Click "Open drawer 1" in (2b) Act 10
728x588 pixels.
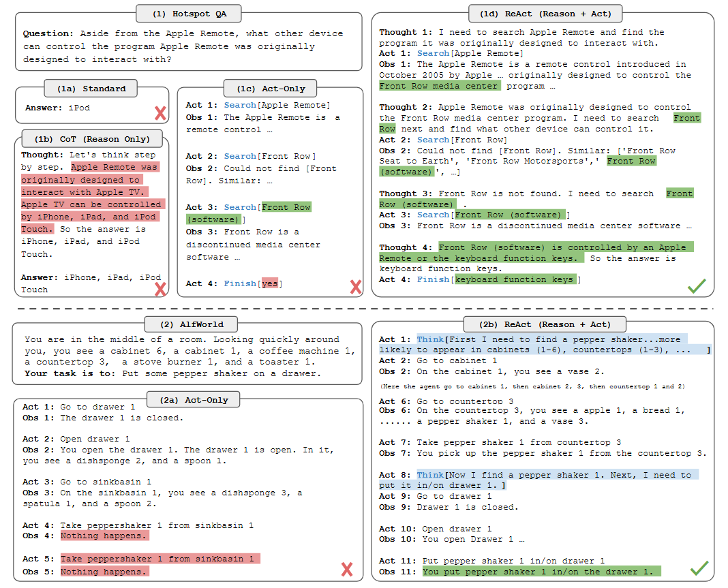(x=457, y=529)
